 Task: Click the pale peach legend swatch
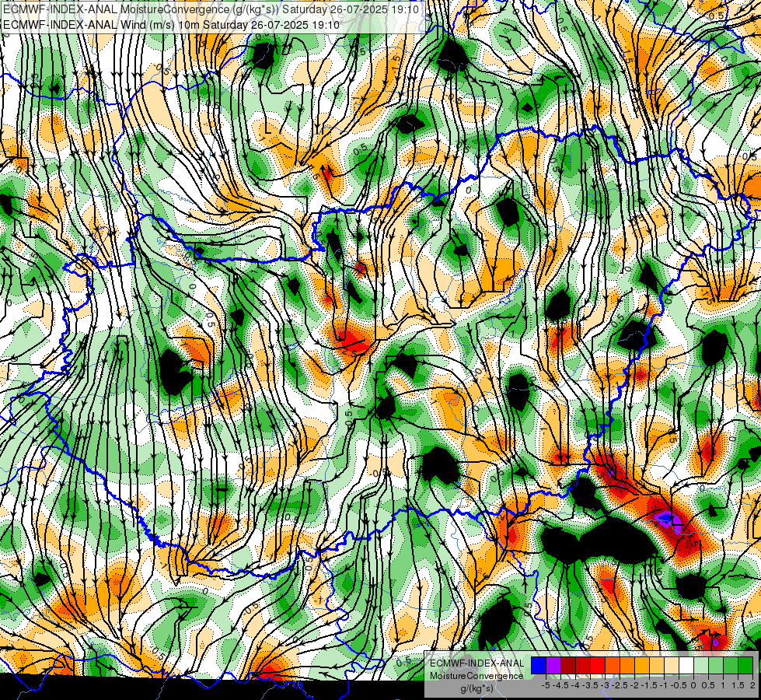tap(672, 666)
